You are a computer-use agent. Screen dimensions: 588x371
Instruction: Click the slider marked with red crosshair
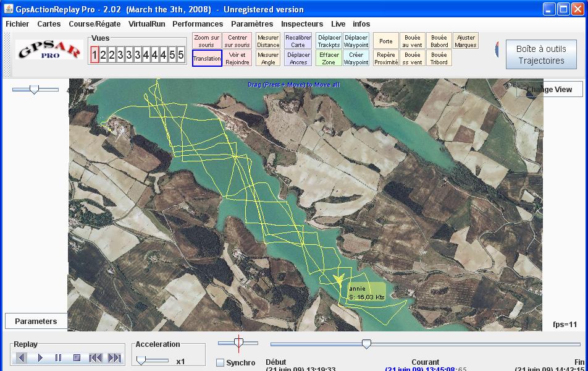tap(238, 343)
